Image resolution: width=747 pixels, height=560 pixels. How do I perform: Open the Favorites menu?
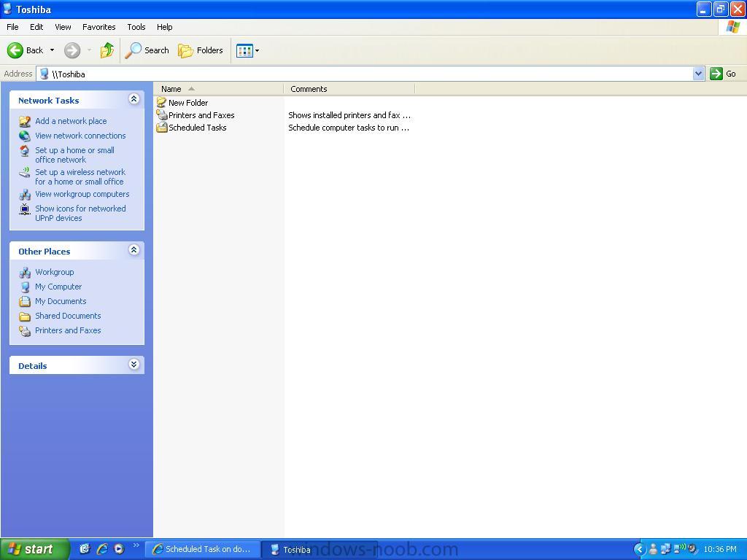click(98, 27)
